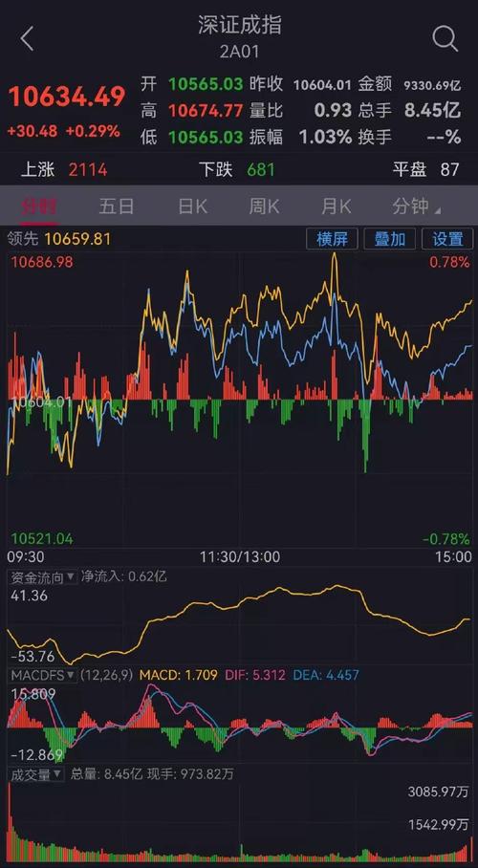This screenshot has height=868, width=478.
Task: Expand the MACDFS indicator dropdown
Action: click(x=42, y=675)
